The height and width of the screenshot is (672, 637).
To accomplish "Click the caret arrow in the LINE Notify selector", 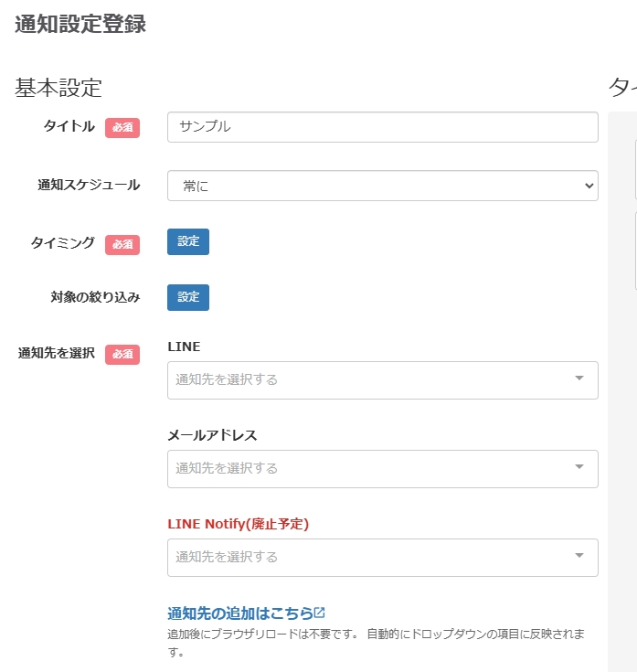I will 579,556.
